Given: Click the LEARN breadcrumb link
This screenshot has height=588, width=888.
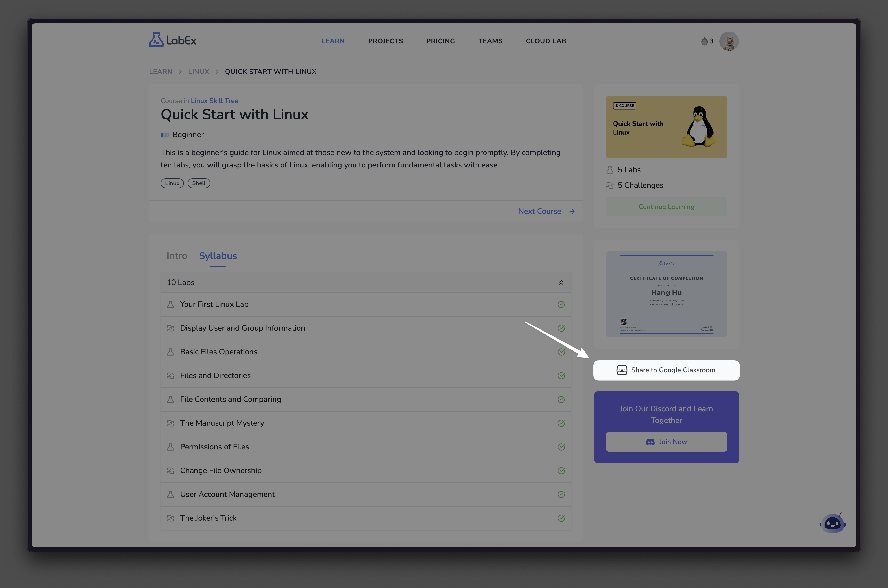Looking at the screenshot, I should (161, 72).
